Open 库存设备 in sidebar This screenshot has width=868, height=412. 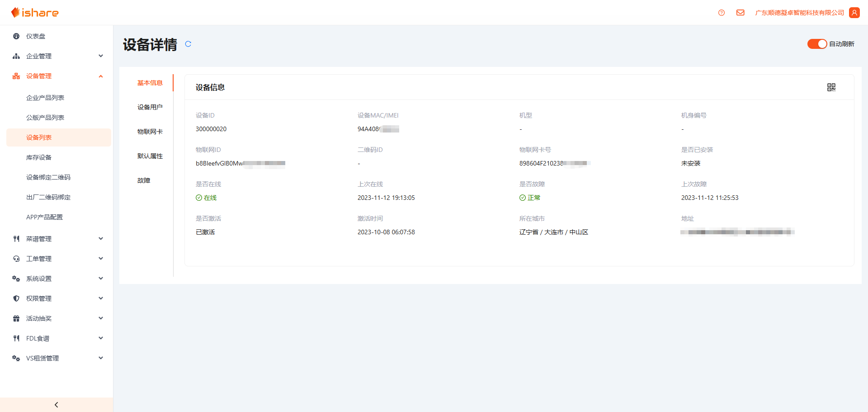click(39, 157)
